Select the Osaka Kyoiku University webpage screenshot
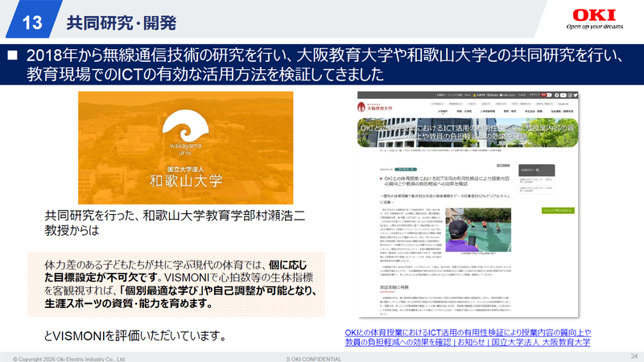Viewport: 644px width, 362px height. 468,204
